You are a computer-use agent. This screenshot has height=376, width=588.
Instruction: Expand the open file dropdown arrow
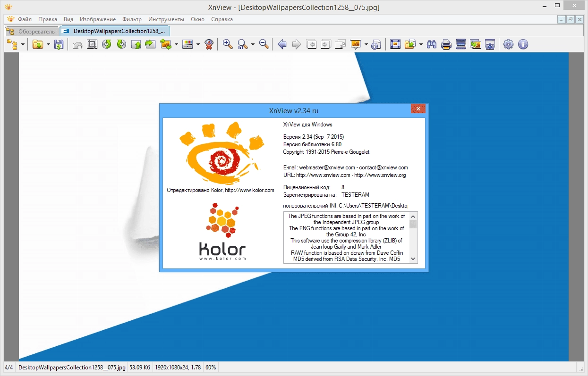click(x=48, y=44)
